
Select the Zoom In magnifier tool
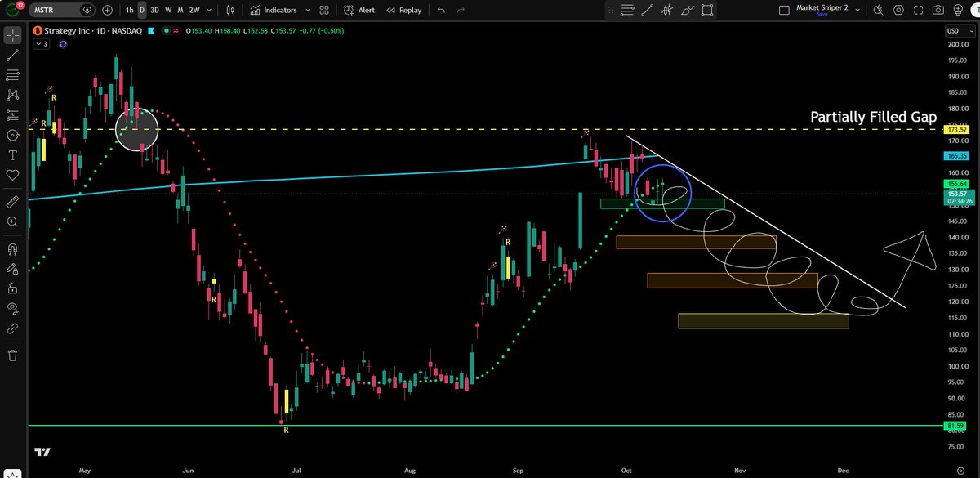pyautogui.click(x=13, y=221)
